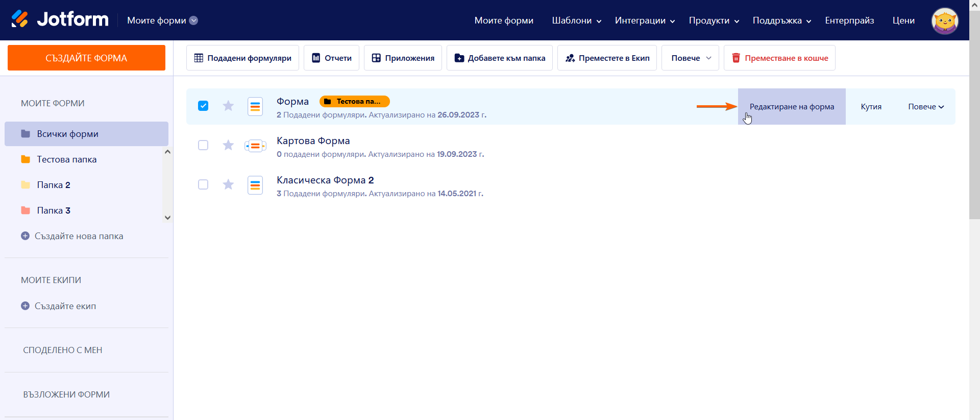The height and width of the screenshot is (420, 980).
Task: Go to Моите форми in top navigation
Action: click(x=504, y=20)
